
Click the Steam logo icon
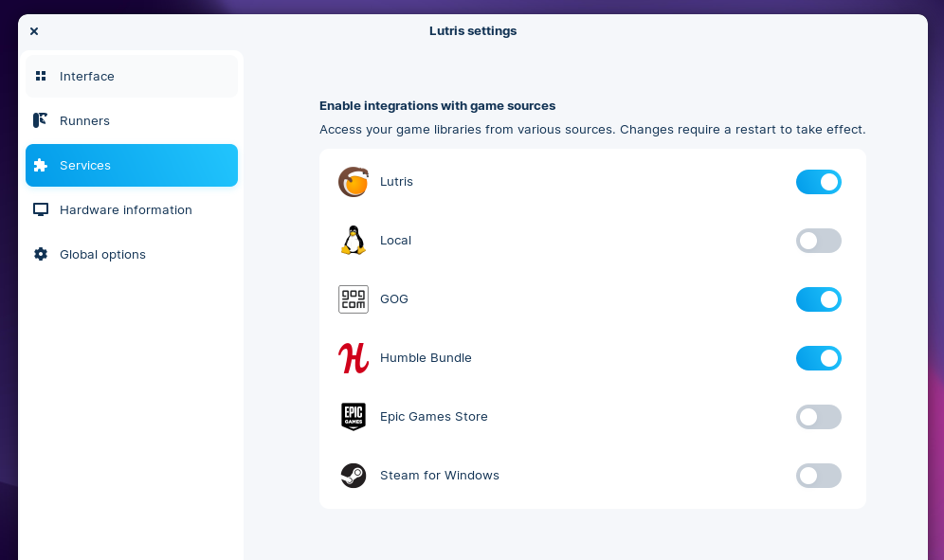354,476
